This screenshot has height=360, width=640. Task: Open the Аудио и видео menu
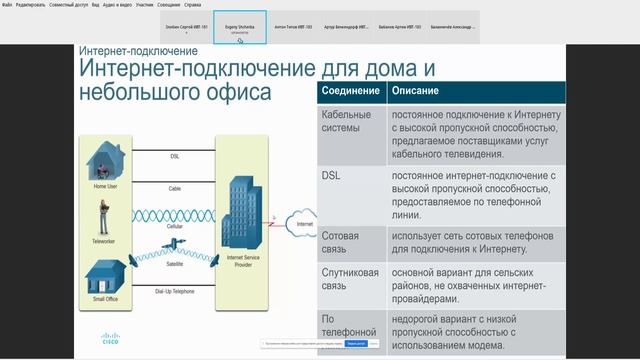[118, 5]
